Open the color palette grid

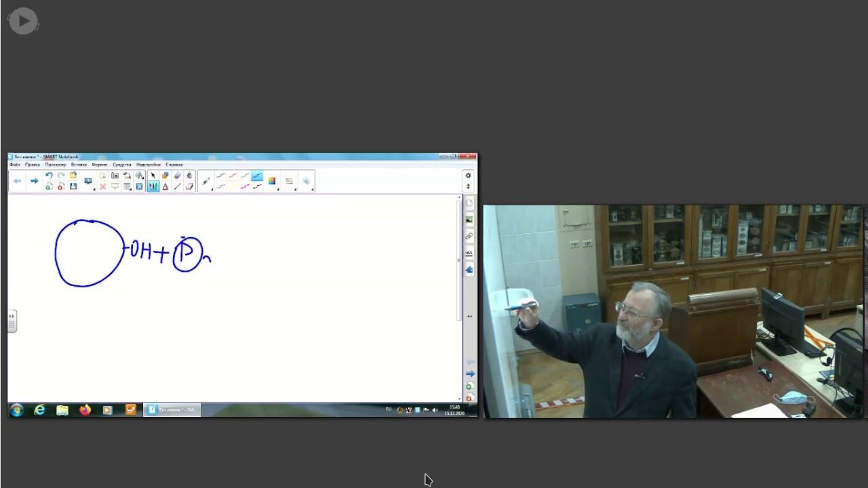tap(272, 181)
